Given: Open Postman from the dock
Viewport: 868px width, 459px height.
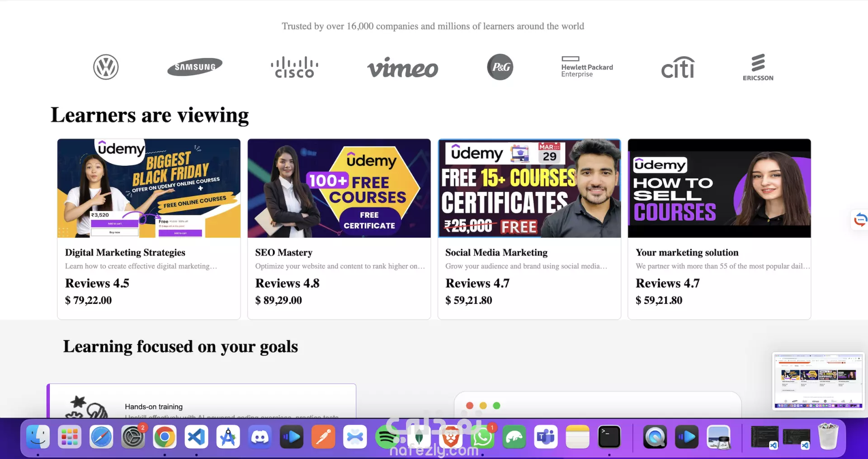Looking at the screenshot, I should [x=323, y=437].
